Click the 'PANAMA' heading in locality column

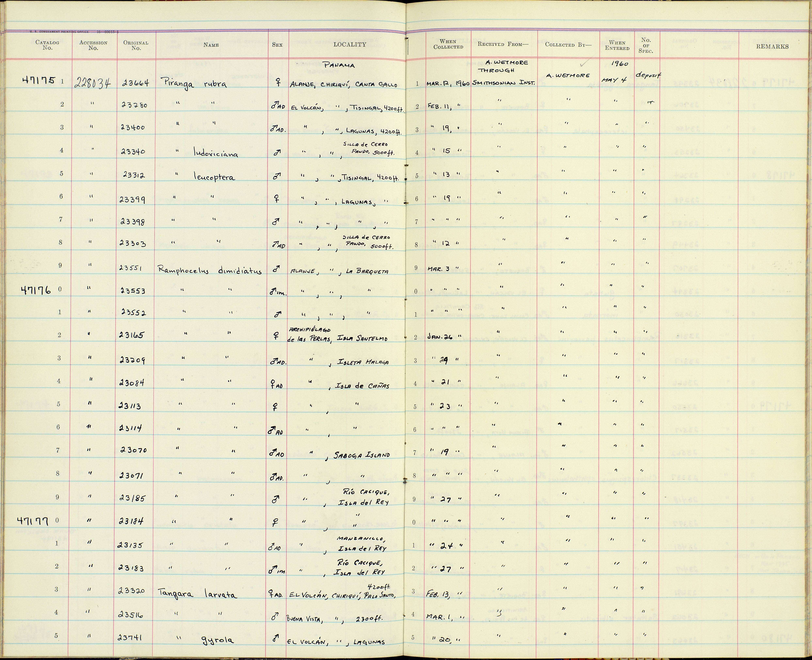click(339, 65)
